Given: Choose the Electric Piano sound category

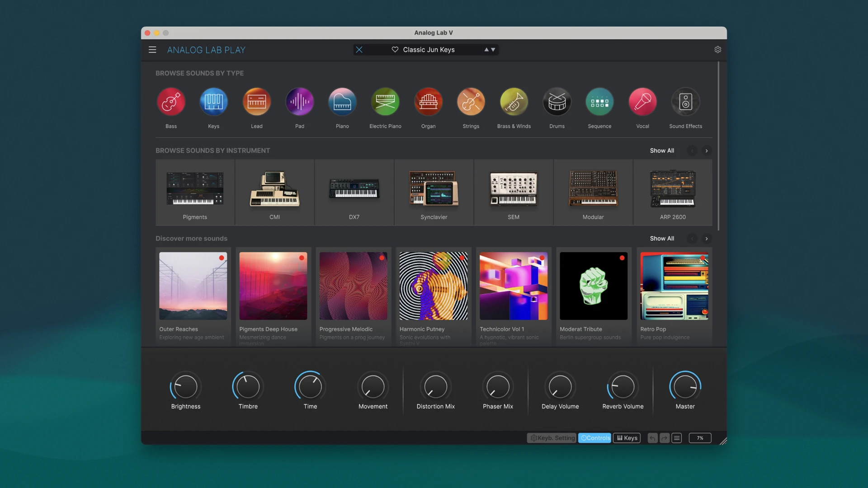Looking at the screenshot, I should 385,102.
